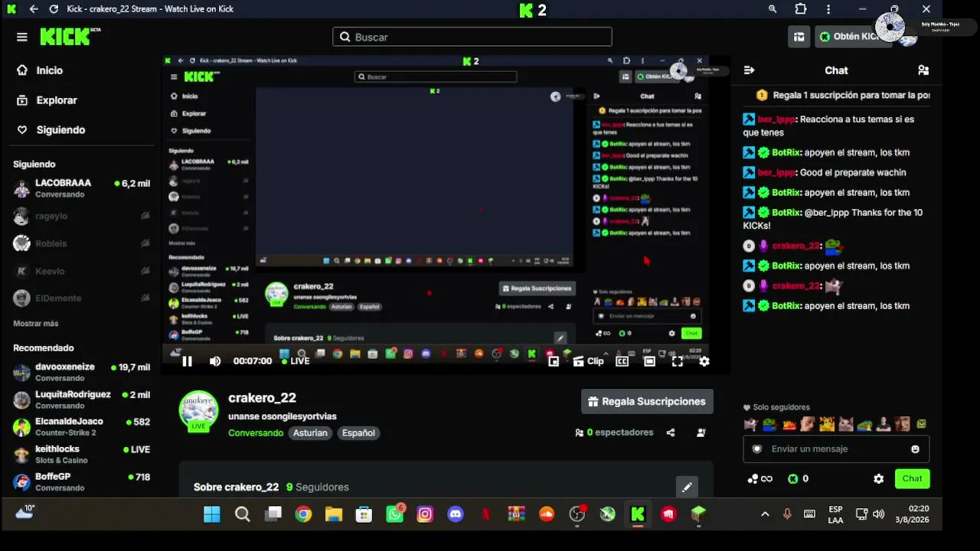
Task: Pause the live stream playback
Action: tap(187, 361)
